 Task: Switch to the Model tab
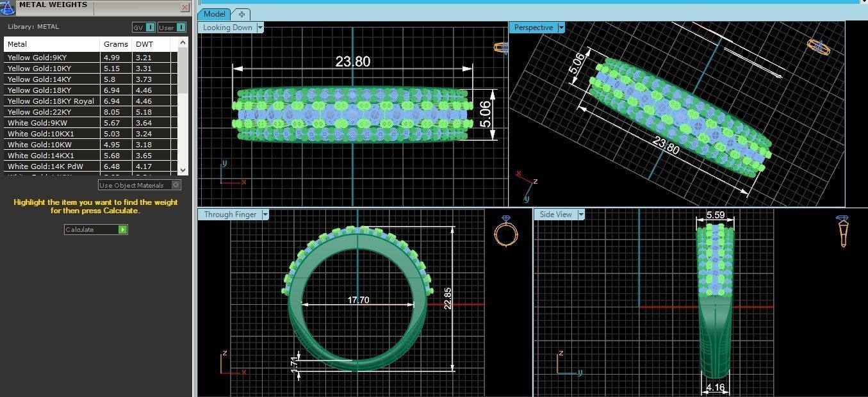point(215,14)
